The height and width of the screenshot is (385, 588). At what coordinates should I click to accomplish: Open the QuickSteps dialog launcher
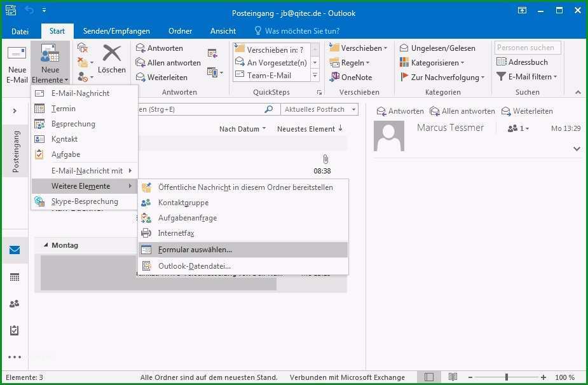[x=319, y=92]
